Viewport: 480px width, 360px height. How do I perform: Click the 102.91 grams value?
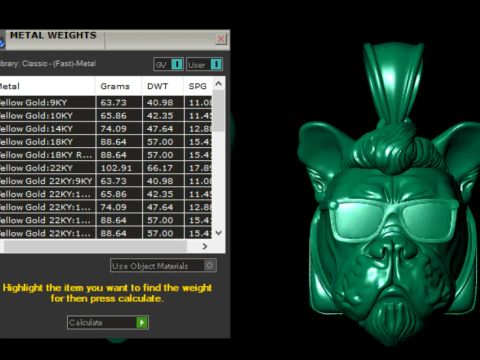coord(116,168)
